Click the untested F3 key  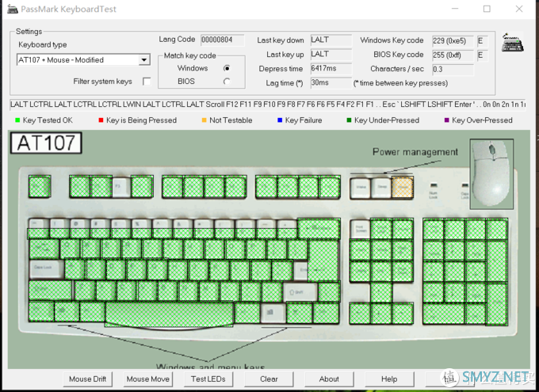point(121,187)
